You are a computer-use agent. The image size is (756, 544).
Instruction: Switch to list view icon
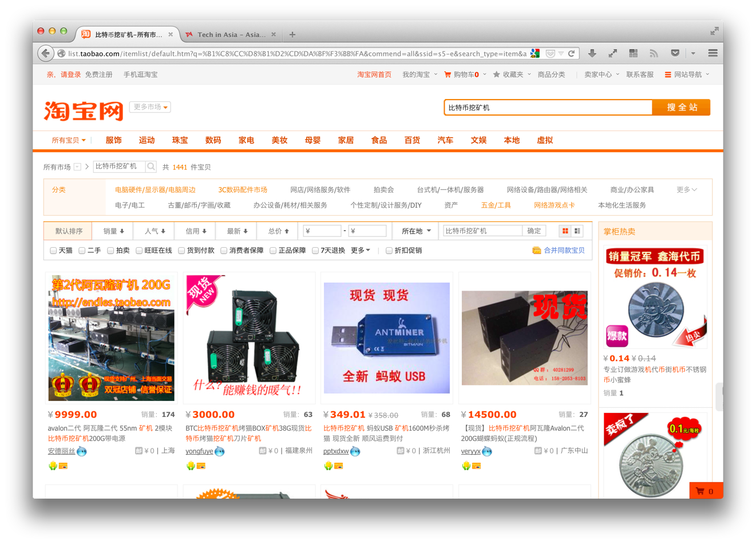coord(577,231)
